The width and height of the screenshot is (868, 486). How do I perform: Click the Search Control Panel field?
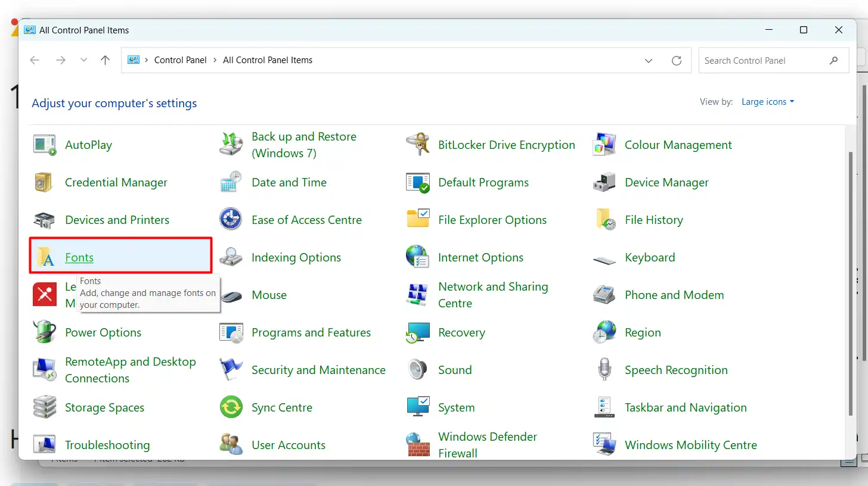tap(773, 60)
